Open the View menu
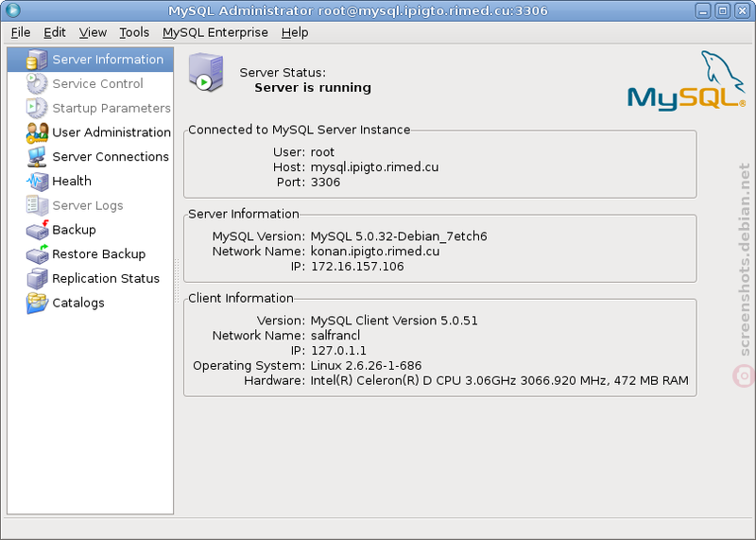Viewport: 756px width, 540px height. (93, 32)
